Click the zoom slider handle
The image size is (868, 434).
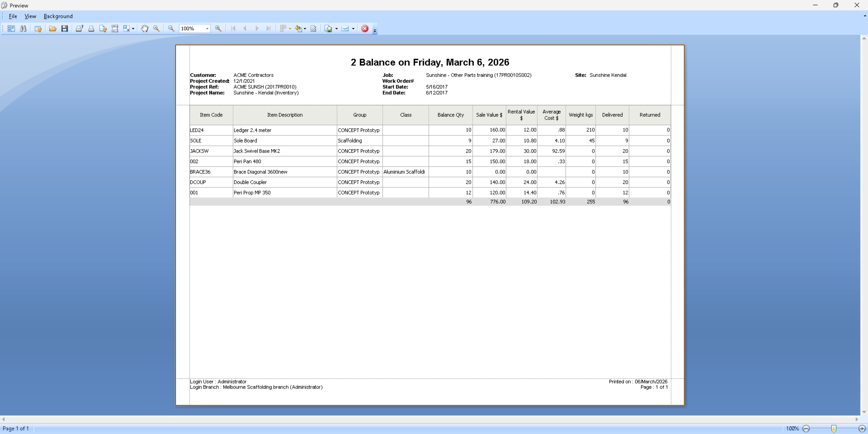pos(834,429)
